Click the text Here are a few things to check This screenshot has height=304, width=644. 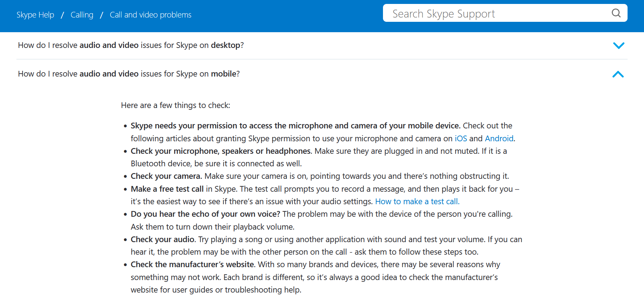[x=176, y=106]
